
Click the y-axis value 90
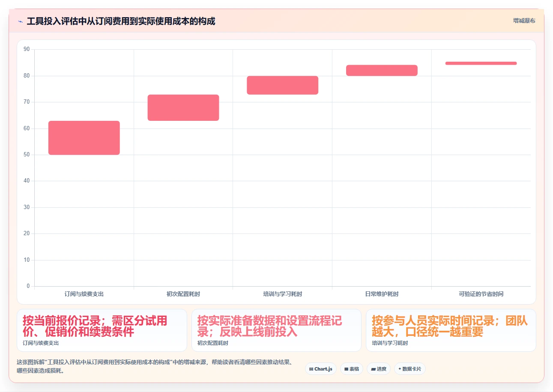click(x=27, y=49)
